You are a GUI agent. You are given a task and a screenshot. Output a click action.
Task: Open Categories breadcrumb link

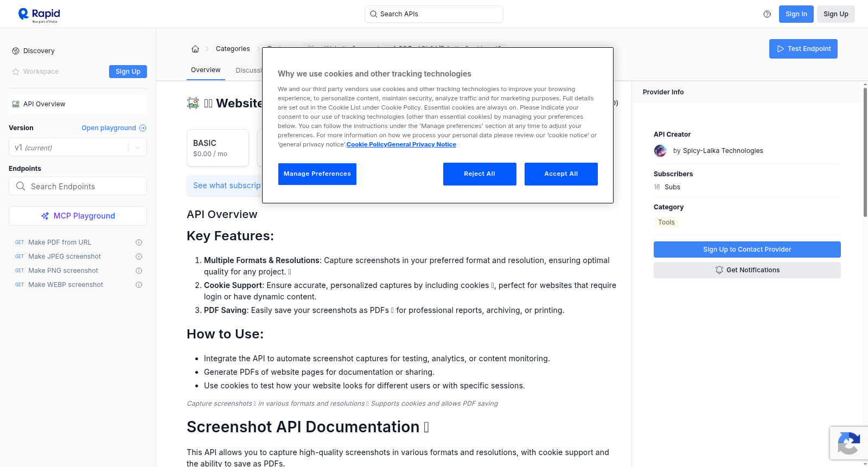coord(233,49)
